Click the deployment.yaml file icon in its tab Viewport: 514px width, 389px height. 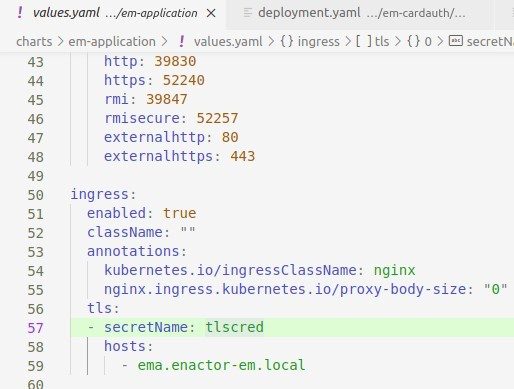[247, 13]
